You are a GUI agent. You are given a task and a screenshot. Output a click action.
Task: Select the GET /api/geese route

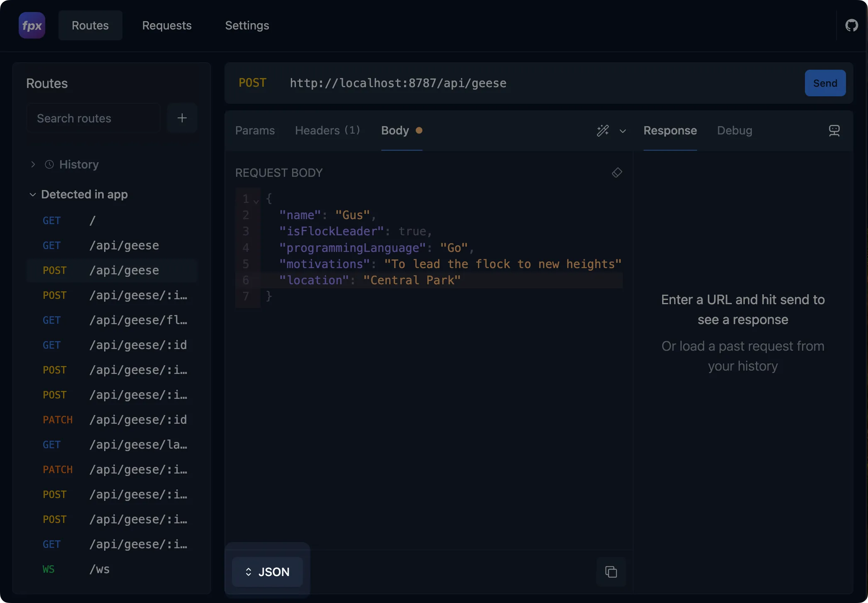[x=111, y=246]
